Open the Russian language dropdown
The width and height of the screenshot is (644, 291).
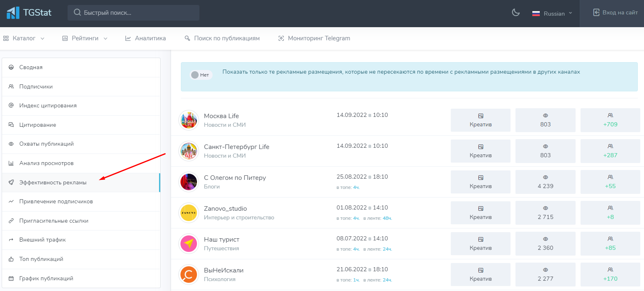click(x=552, y=14)
